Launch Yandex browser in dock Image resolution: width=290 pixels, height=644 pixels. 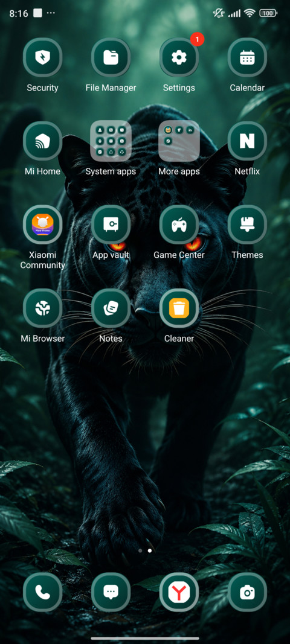179,592
